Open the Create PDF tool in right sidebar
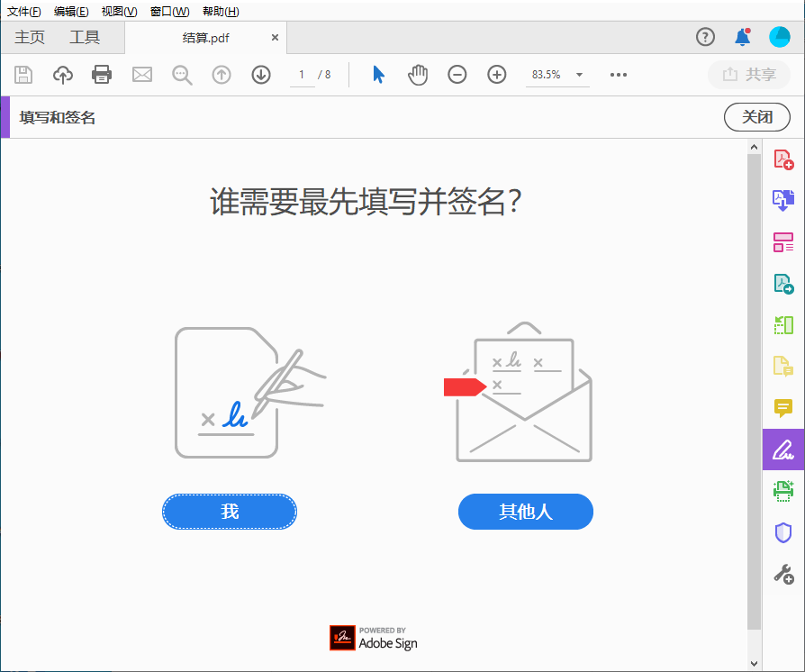 point(783,159)
